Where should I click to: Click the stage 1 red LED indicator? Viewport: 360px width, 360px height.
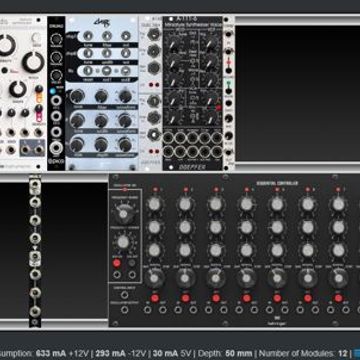pos(154,189)
